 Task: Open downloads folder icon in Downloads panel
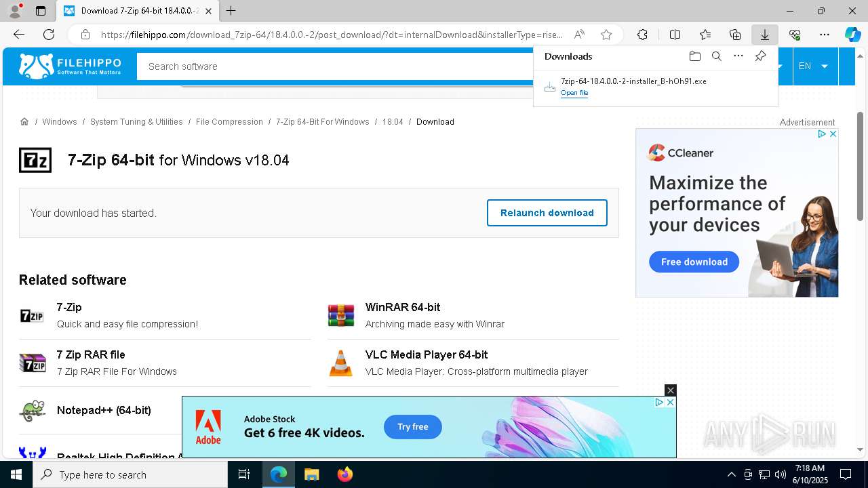click(694, 56)
